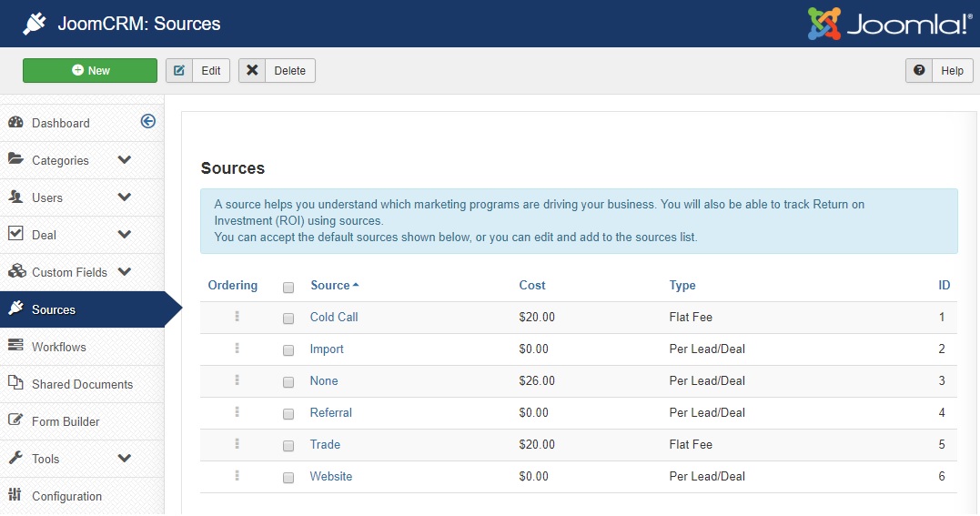980x516 pixels.
Task: Grab the ordering handle for Website
Action: tap(237, 476)
